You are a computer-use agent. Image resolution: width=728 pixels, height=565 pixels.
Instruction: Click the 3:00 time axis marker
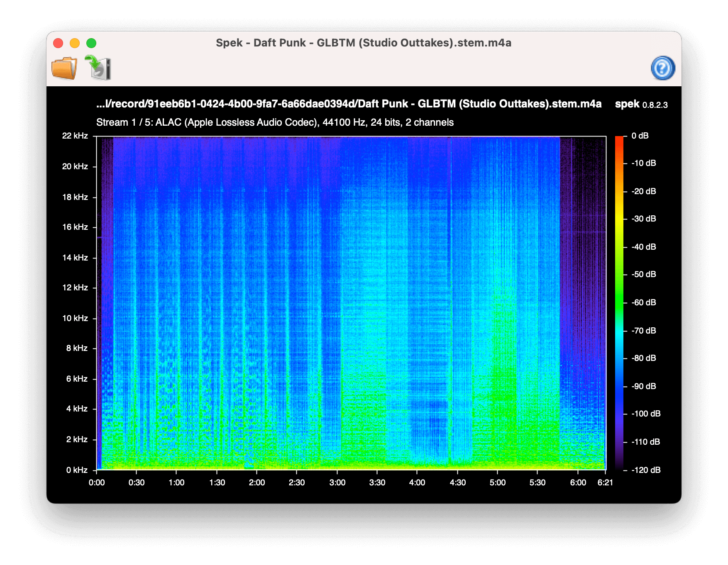[x=337, y=482]
